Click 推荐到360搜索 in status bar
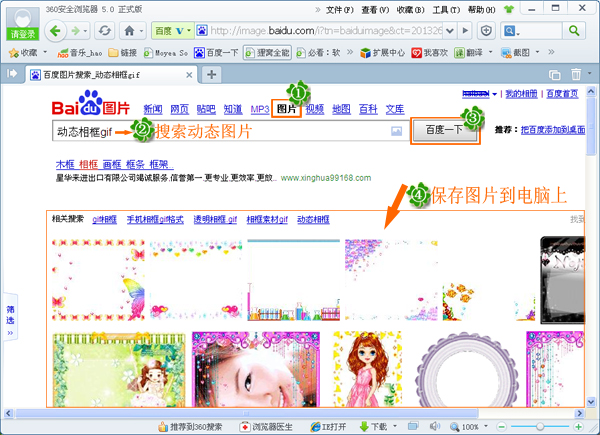 point(190,427)
